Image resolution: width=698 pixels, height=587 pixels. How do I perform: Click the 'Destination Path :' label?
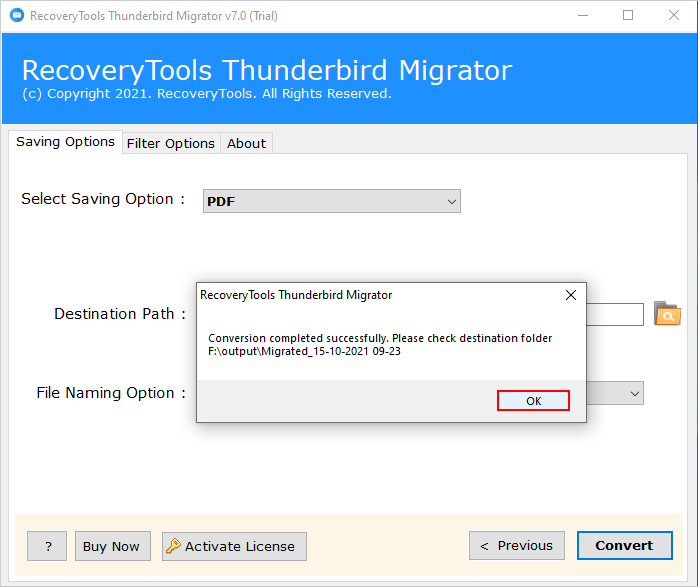[x=120, y=314]
